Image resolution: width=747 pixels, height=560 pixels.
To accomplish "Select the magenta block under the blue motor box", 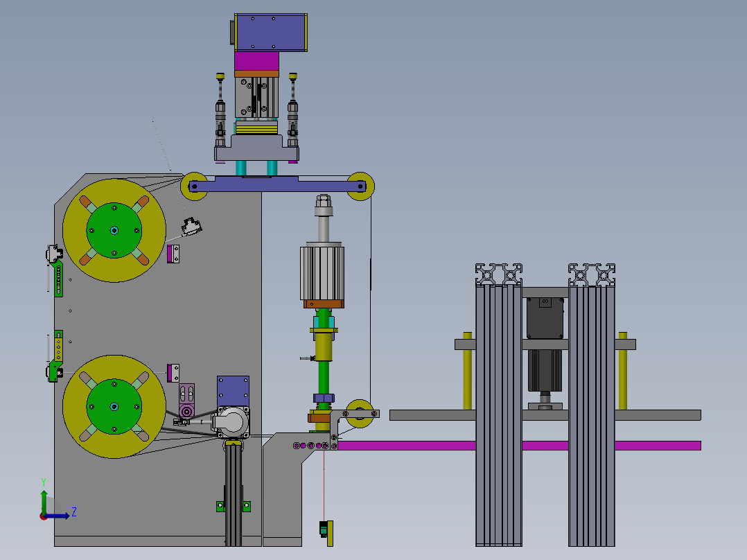I will [256, 61].
